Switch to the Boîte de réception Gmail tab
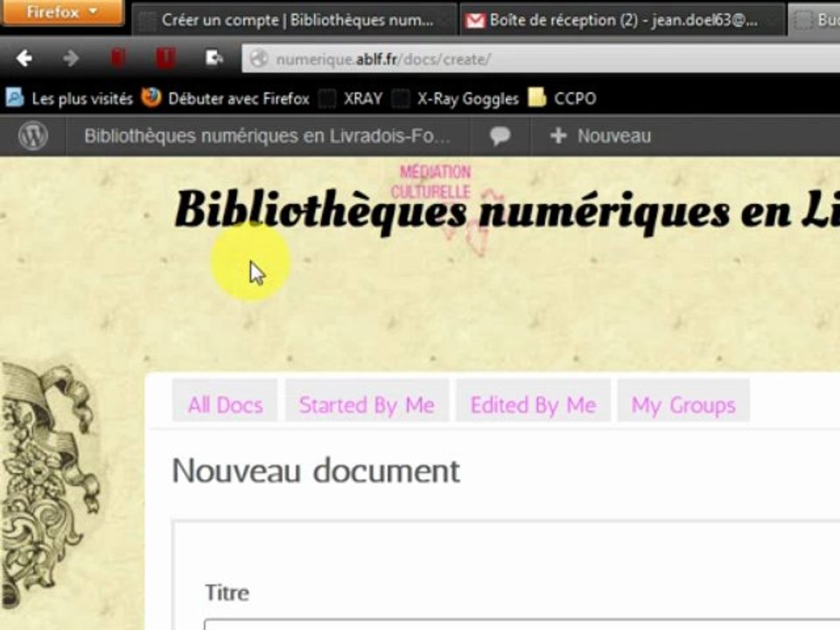The image size is (840, 630). pos(622,20)
